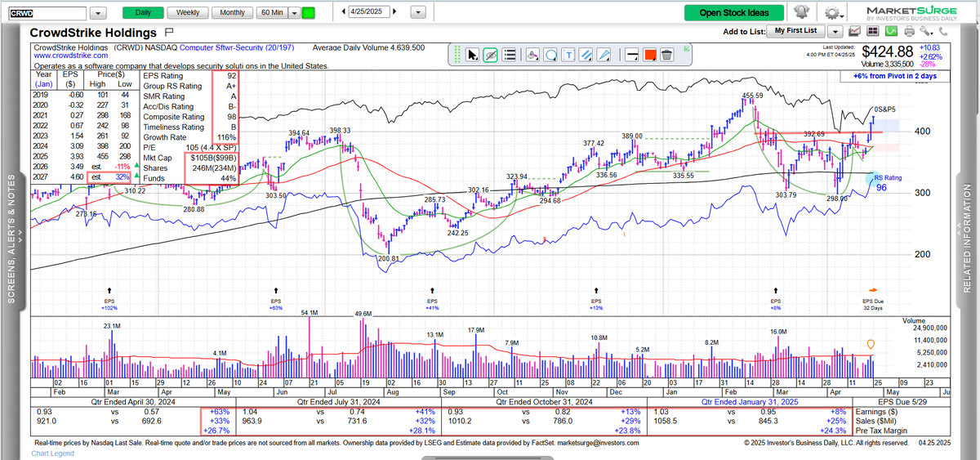980x460 pixels.
Task: Click the EPS +41% earnings marker
Action: click(431, 299)
